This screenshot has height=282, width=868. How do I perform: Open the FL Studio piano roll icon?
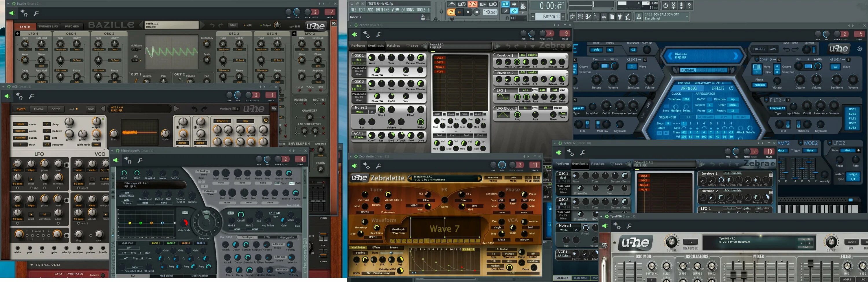(x=588, y=17)
